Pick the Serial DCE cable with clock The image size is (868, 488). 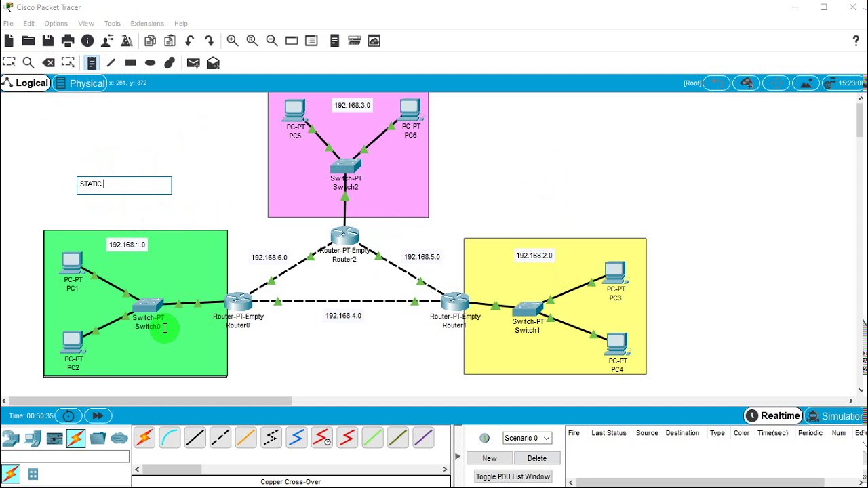[321, 439]
